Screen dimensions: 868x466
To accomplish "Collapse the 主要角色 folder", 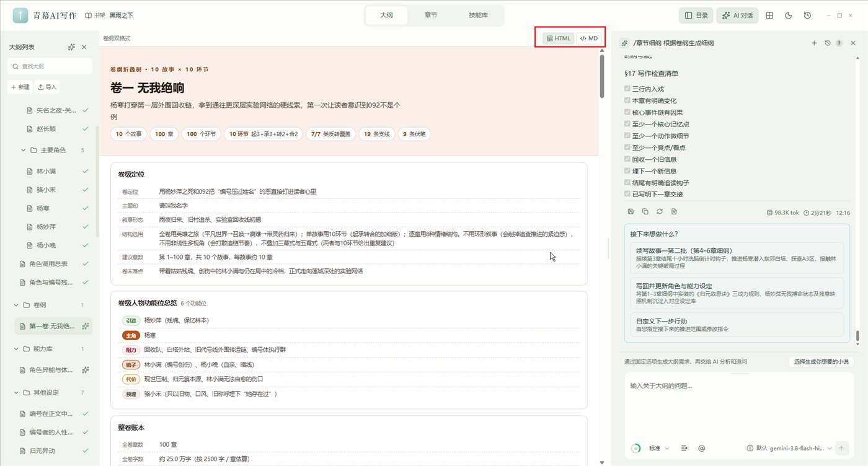I will tap(24, 150).
